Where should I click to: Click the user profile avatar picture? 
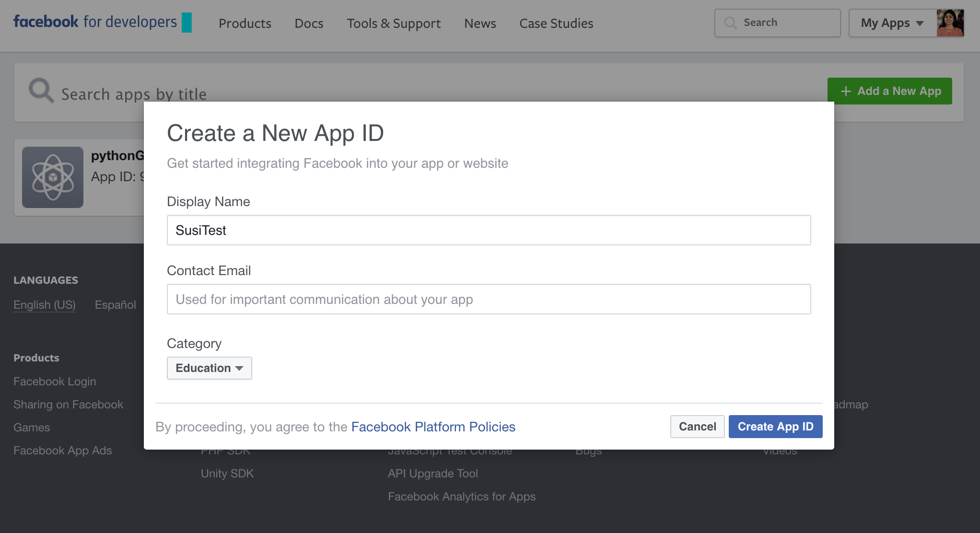click(950, 23)
